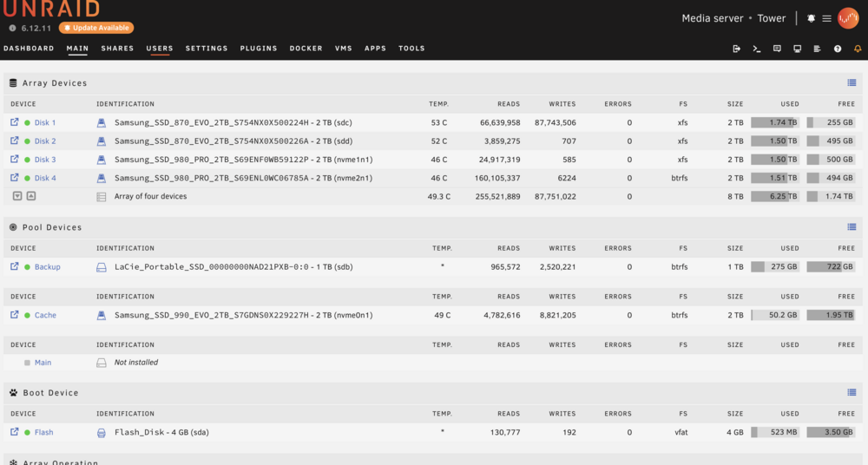Viewport: 868px width, 465px height.
Task: Click the version info icon beside 6.12.11
Action: 12,28
